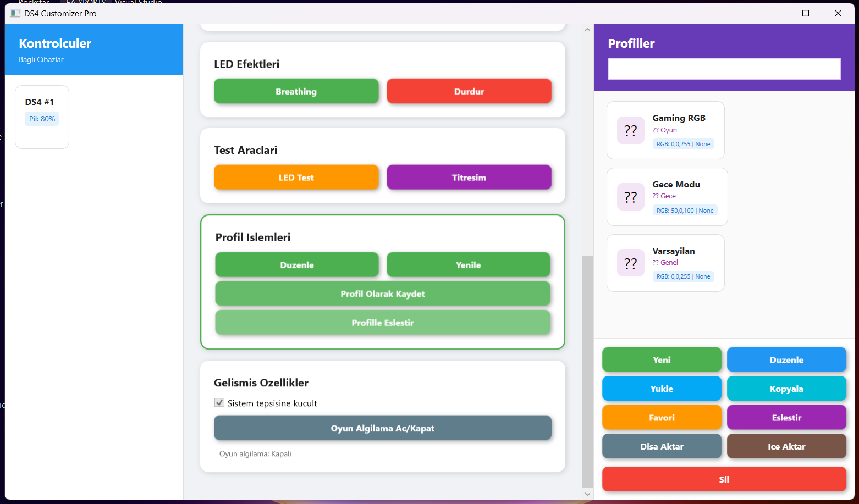Image resolution: width=859 pixels, height=504 pixels.
Task: Delete profile using the Sil button
Action: 724,479
